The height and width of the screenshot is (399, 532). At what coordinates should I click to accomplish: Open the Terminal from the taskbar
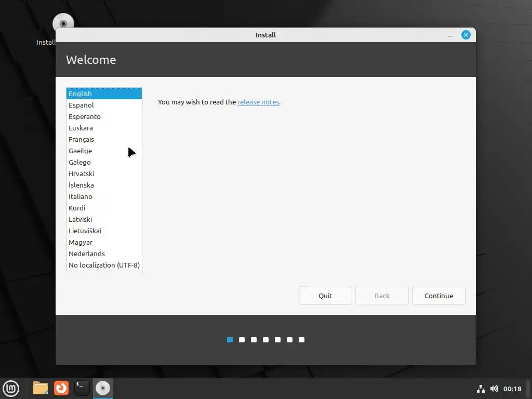[82, 388]
